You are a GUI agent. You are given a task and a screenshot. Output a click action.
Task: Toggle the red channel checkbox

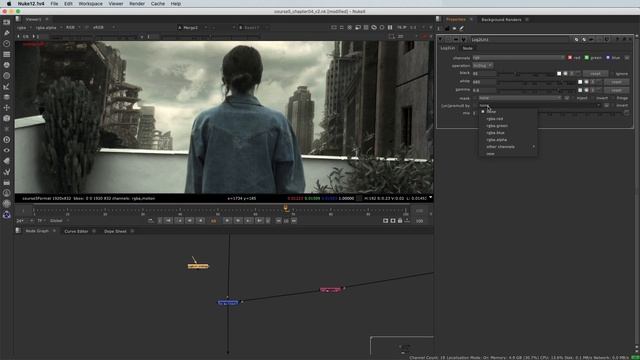570,58
